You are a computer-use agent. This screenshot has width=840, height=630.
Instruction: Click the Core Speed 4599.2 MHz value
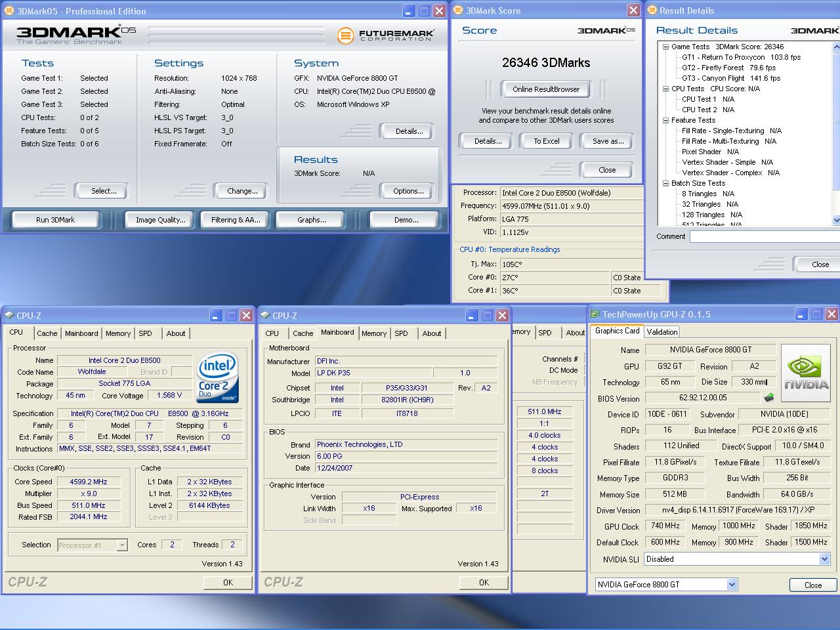coord(89,482)
